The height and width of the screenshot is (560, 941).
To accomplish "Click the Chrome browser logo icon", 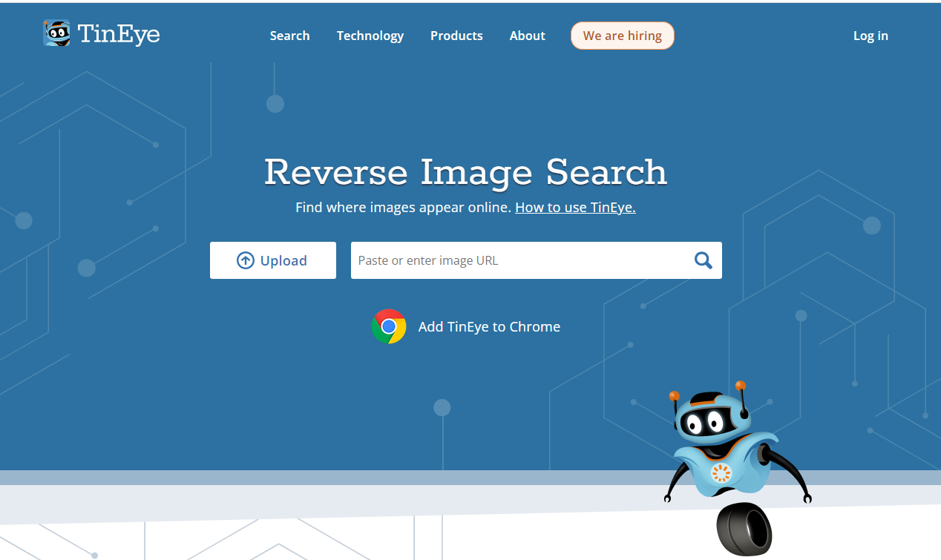I will (389, 326).
